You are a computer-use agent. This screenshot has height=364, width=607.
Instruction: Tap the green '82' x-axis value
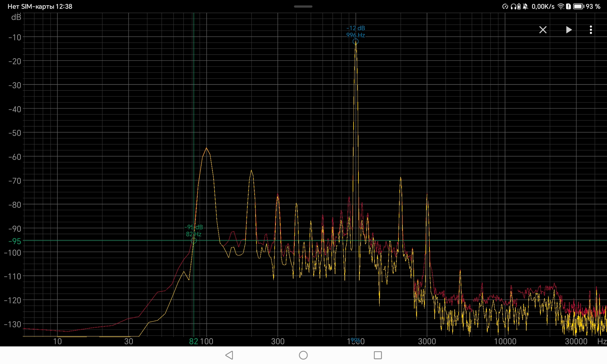click(194, 342)
